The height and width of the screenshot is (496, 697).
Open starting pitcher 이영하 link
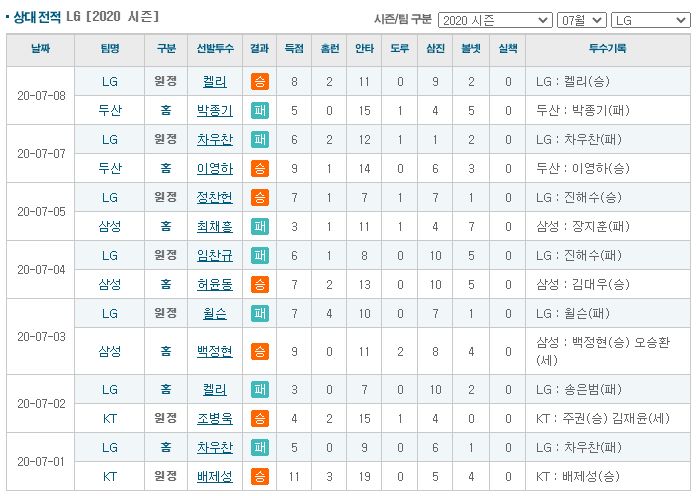(x=215, y=168)
